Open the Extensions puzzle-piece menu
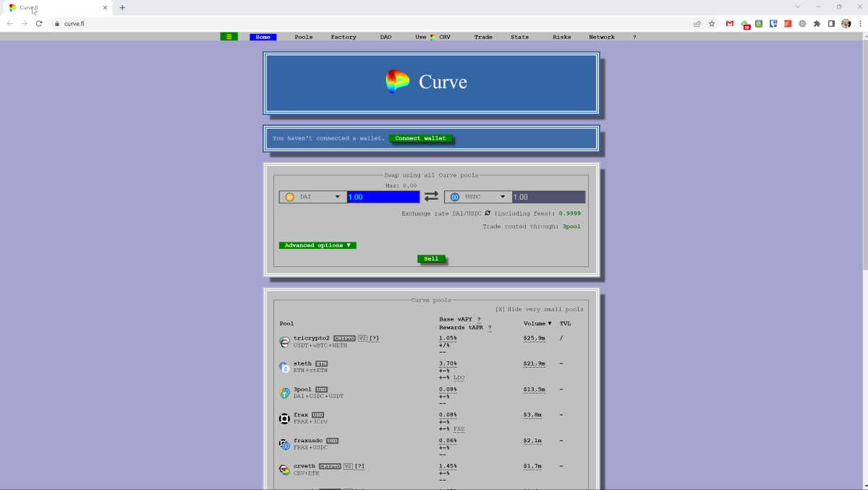868x490 pixels. point(817,23)
